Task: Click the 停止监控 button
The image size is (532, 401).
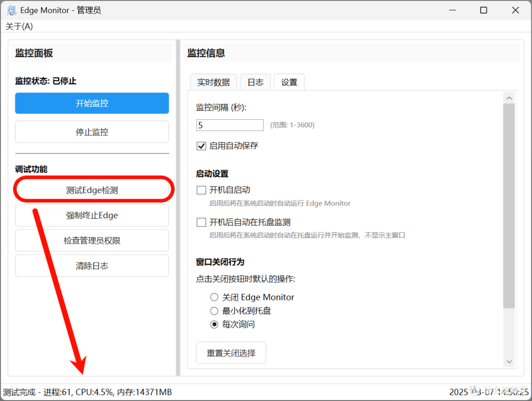Action: pos(92,132)
